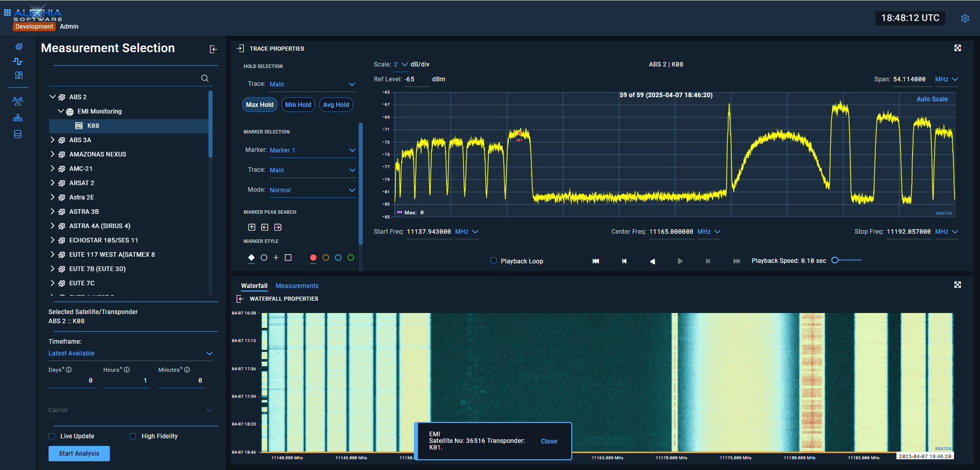Maximize the waterfall panel
This screenshot has height=470, width=980.
point(958,285)
